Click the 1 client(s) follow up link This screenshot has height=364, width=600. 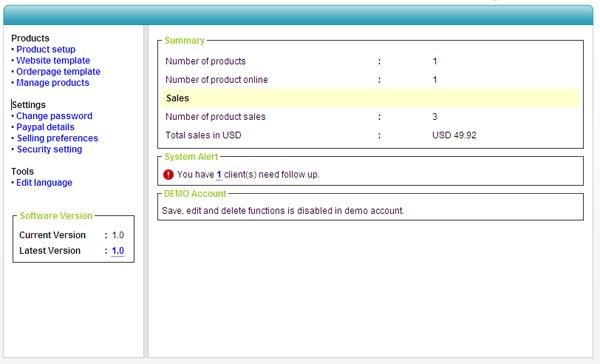(x=219, y=175)
